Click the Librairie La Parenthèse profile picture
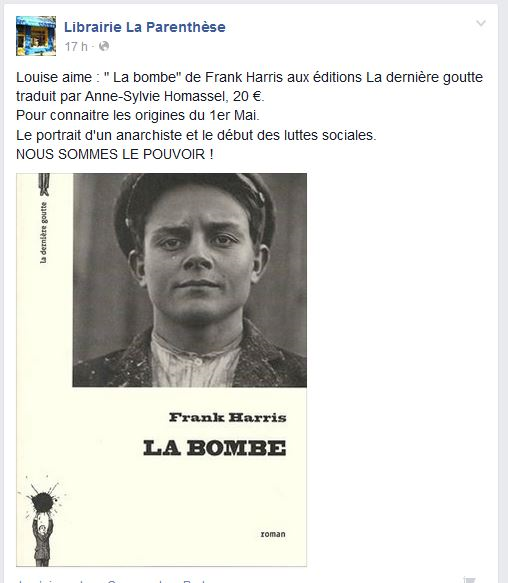 tap(36, 36)
